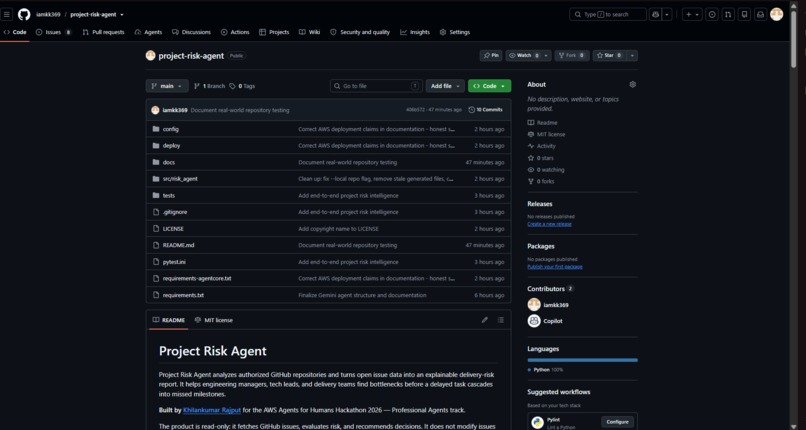Click the GitHub Octocat logo

(24, 14)
